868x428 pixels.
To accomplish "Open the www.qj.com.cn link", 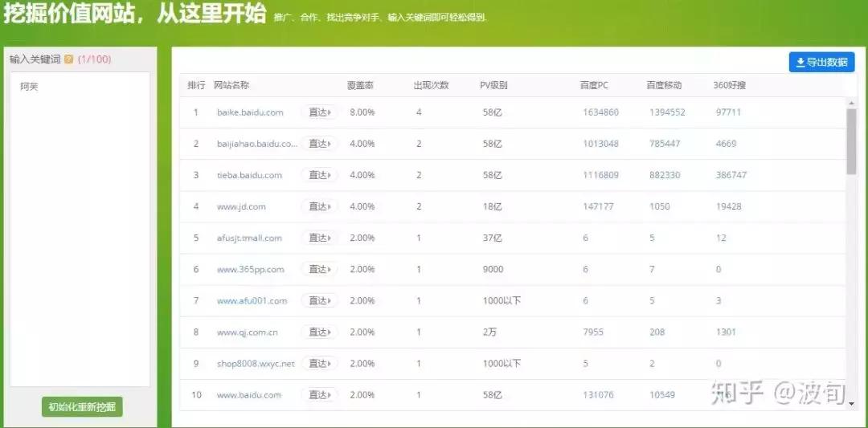I will point(247,332).
